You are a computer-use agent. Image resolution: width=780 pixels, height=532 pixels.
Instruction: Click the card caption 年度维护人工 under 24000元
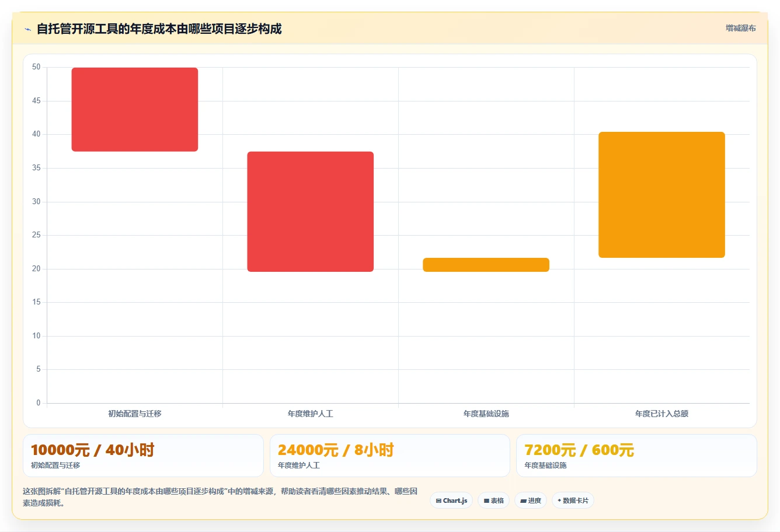(299, 466)
